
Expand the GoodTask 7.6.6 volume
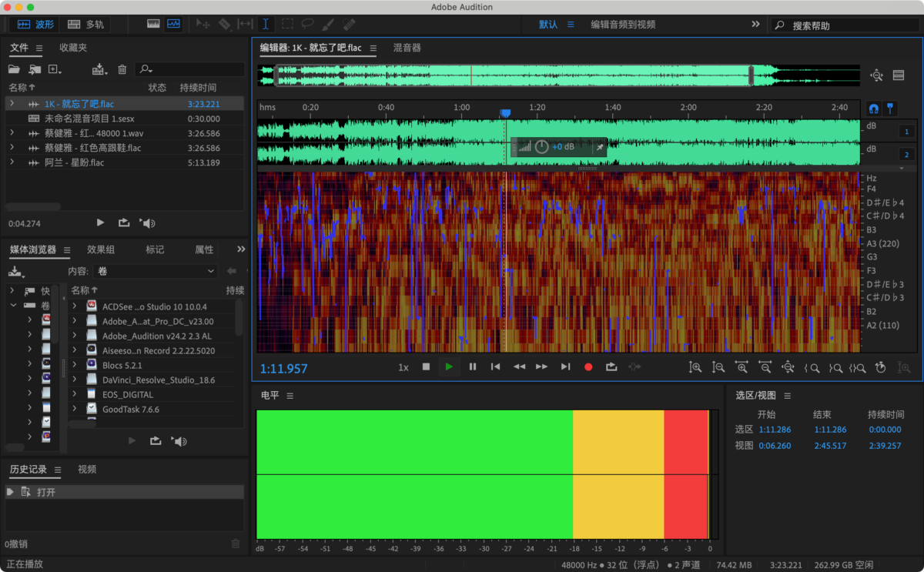click(x=75, y=409)
